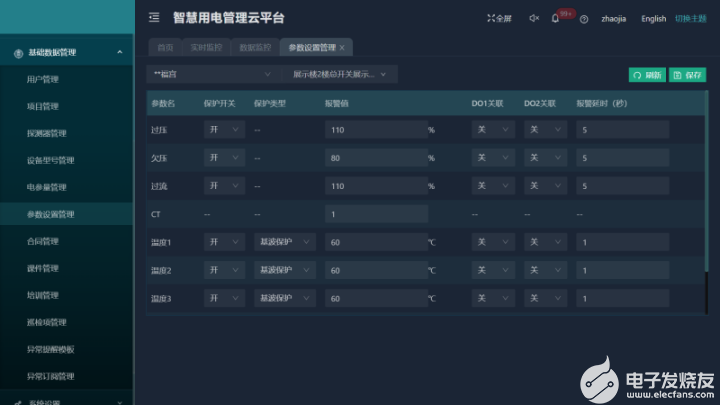Screen dimensions: 720x405
Task: Switch to the 首页 tab
Action: 165,47
